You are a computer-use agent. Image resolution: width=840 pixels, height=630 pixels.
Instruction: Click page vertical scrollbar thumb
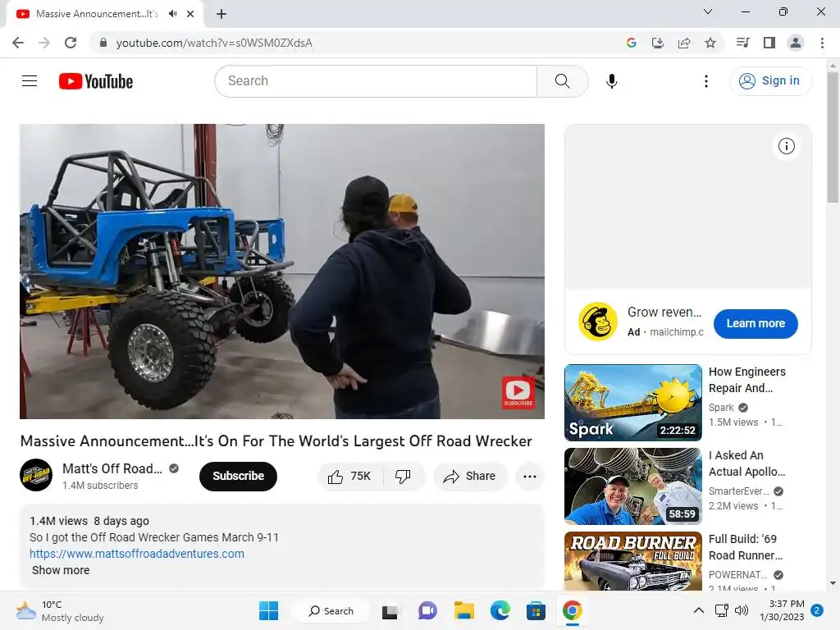(833, 137)
